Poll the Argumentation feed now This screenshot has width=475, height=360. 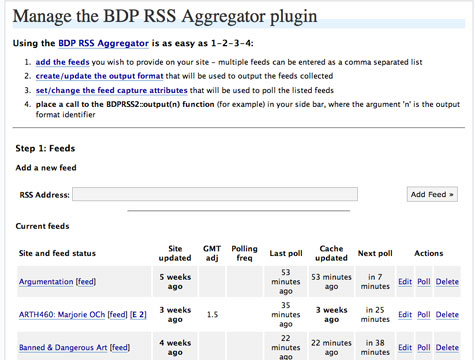tap(424, 282)
